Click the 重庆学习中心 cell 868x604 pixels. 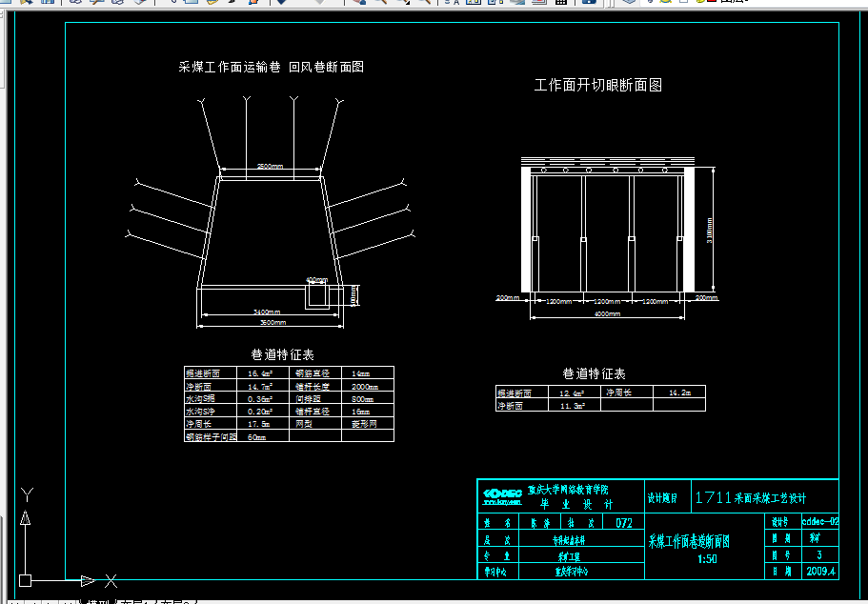572,572
